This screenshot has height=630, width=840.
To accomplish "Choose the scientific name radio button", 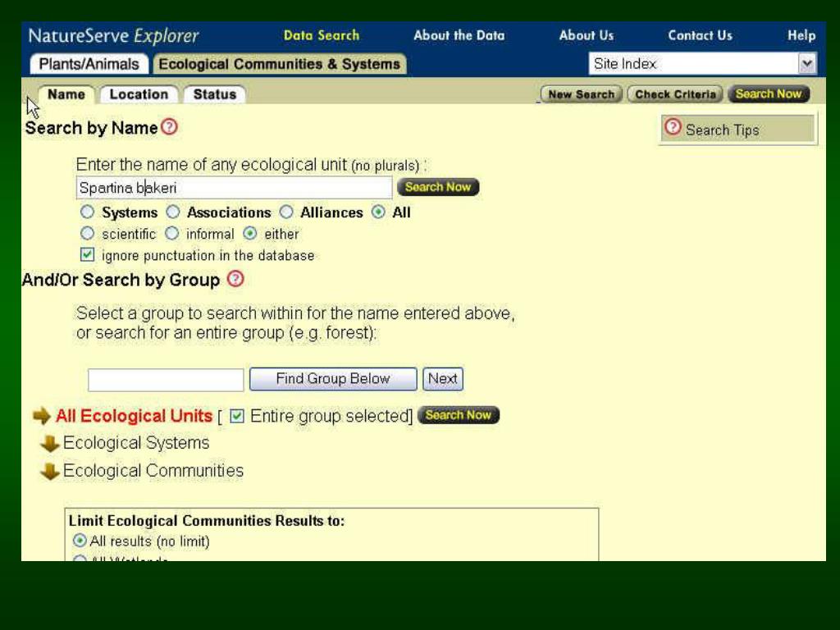I will (x=87, y=234).
